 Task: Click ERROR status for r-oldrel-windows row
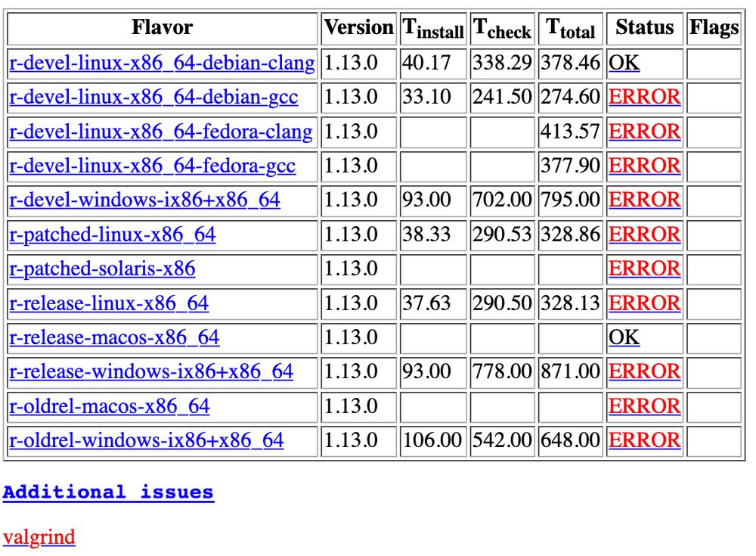[645, 441]
